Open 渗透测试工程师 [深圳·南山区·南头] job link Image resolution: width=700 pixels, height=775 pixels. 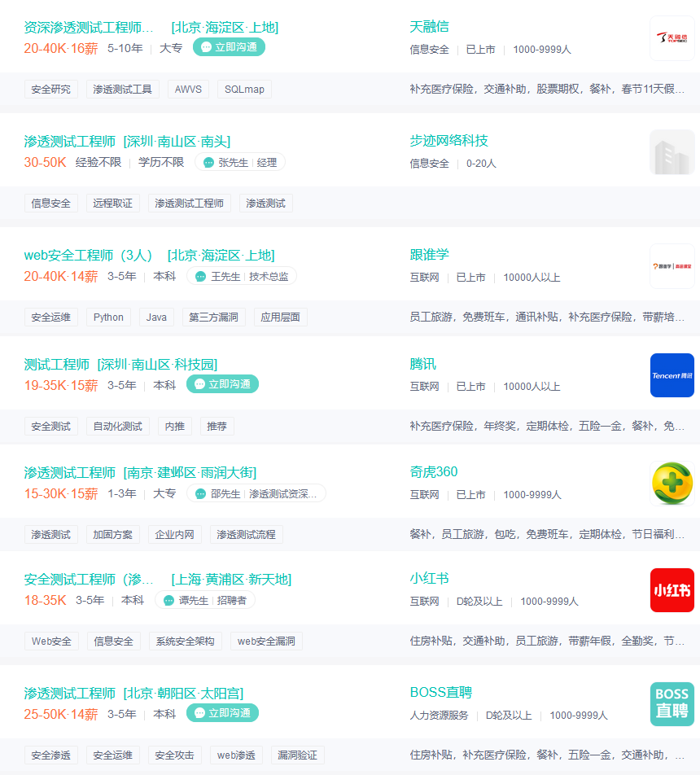click(127, 142)
